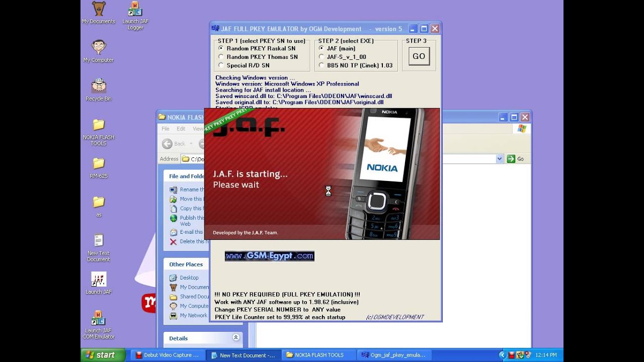Click My Computer icon in Other Places
644x362 pixels.
point(173,306)
